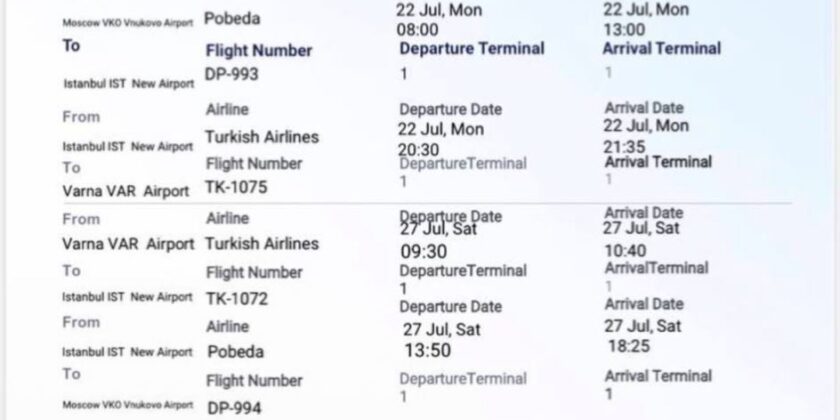The image size is (840, 420).
Task: Click the 10:40 arrival time
Action: (x=627, y=252)
